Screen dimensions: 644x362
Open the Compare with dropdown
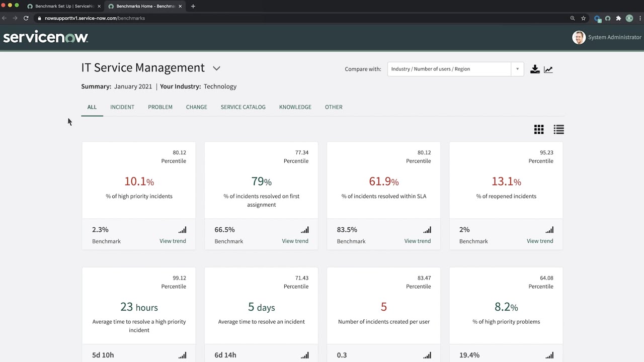point(517,69)
